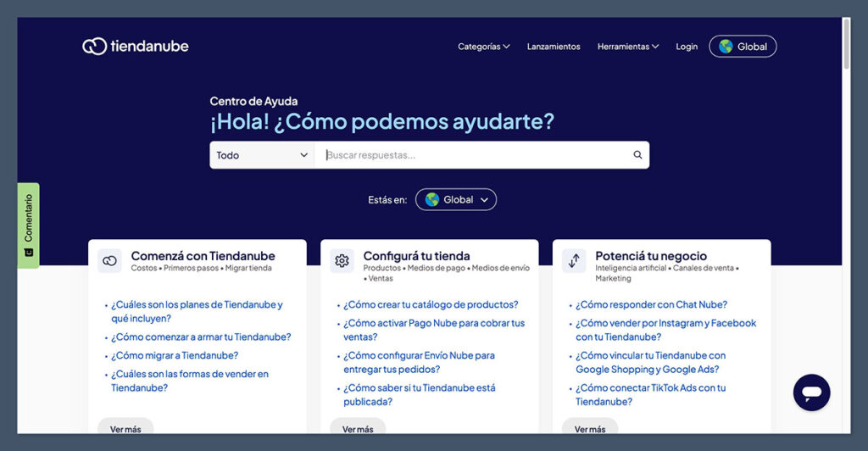Click the Global button in header
Viewport: 868px width, 451px height.
tap(743, 47)
